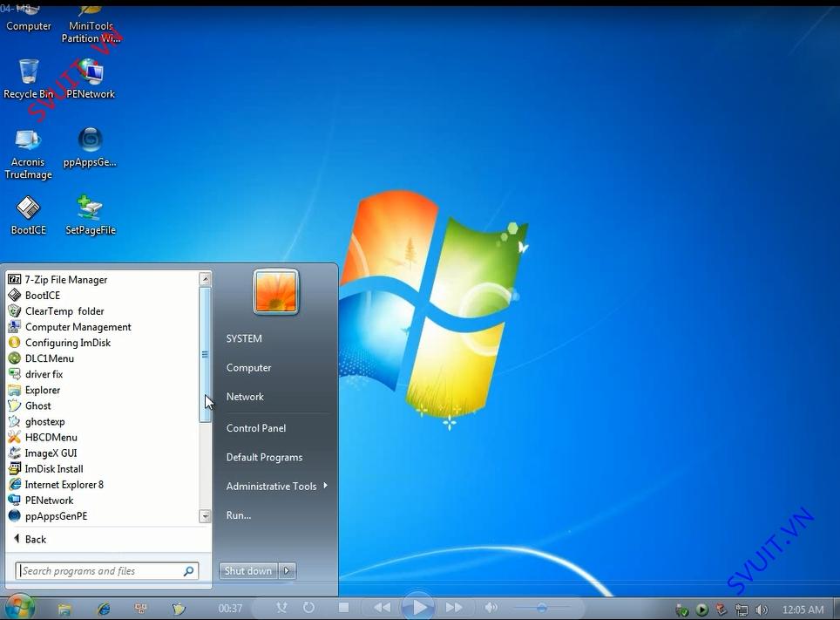The width and height of the screenshot is (840, 620).
Task: Open Acronis TrueImage desktop shortcut
Action: pos(29,154)
